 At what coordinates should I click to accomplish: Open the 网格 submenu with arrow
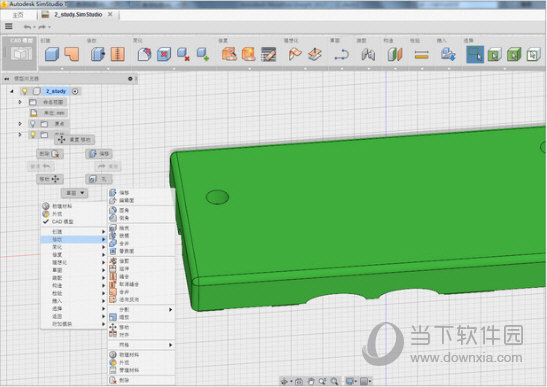(x=141, y=344)
